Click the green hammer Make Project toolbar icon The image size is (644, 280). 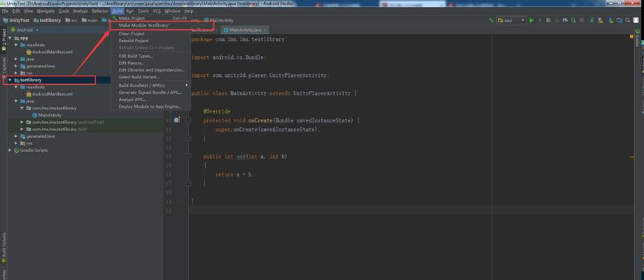coord(491,20)
